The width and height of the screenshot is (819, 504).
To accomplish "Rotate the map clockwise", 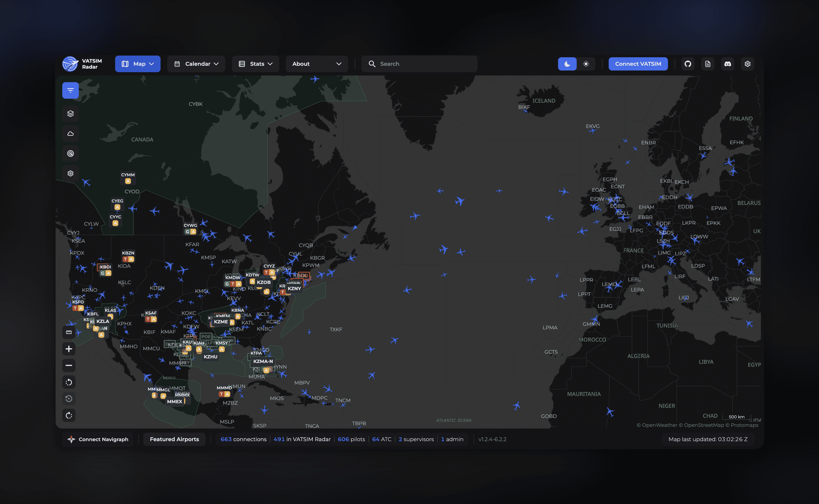I will point(69,415).
